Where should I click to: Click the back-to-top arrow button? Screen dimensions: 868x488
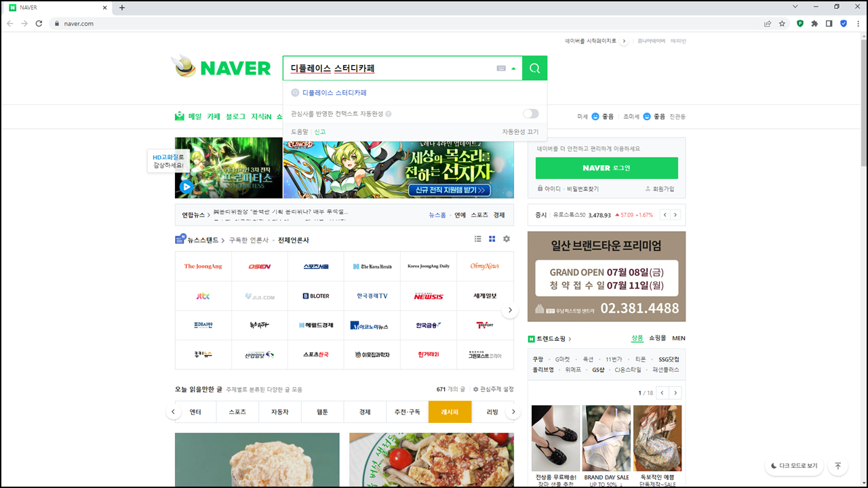coord(837,466)
